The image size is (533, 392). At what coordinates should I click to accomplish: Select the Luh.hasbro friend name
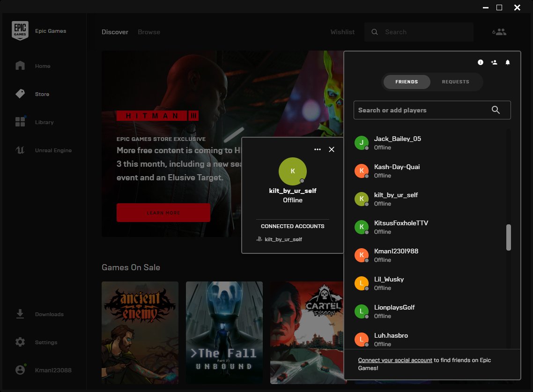coord(391,335)
